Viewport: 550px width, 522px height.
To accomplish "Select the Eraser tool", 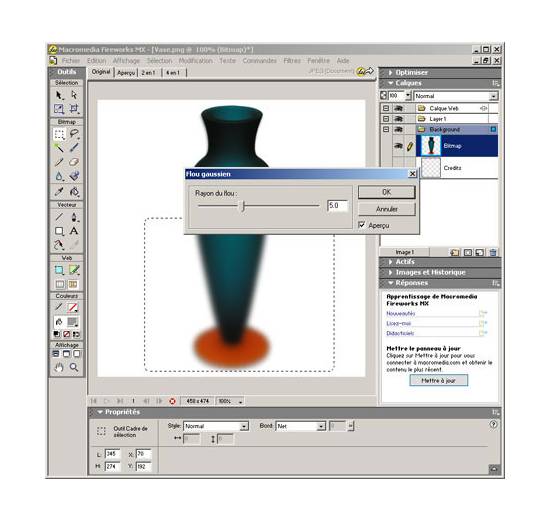I will click(x=74, y=162).
